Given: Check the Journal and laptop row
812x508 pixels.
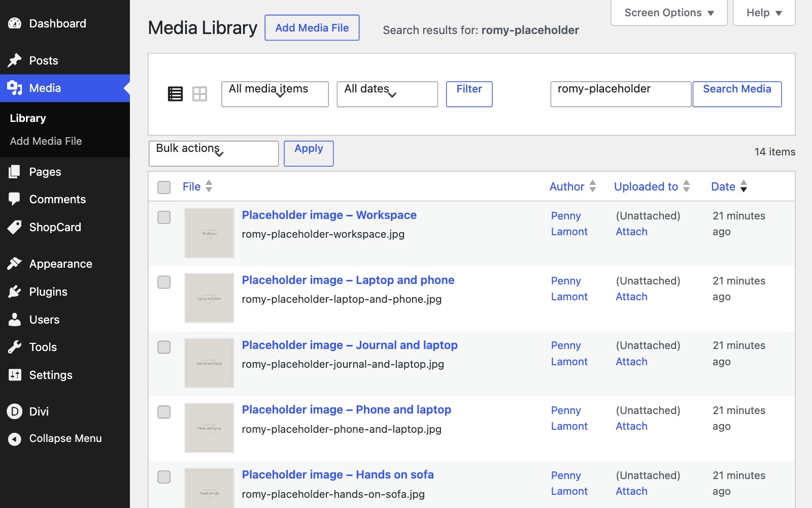Looking at the screenshot, I should [164, 347].
